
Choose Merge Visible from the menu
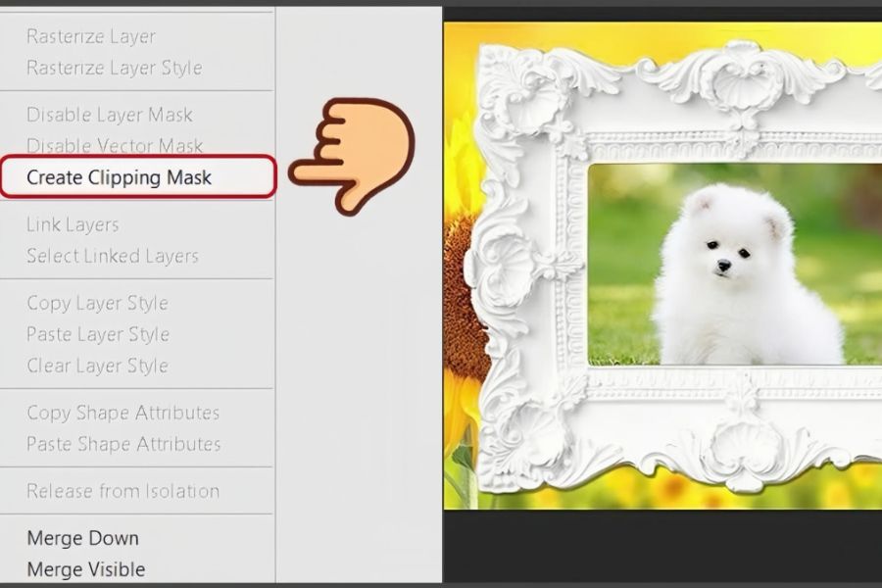tap(85, 569)
